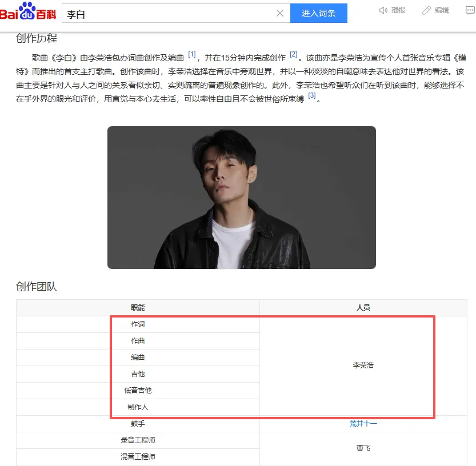
Task: Click the 人员 column header
Action: (x=363, y=308)
